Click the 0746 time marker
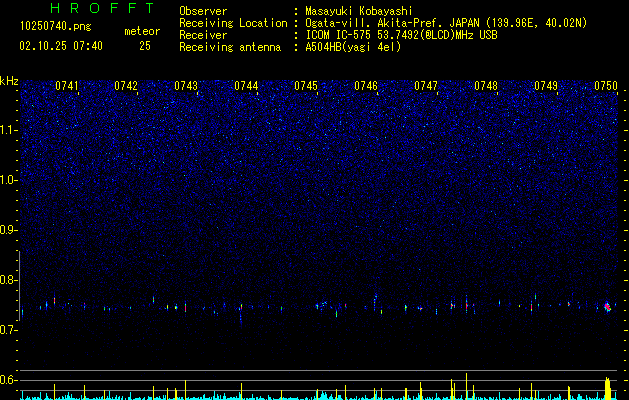This screenshot has height=400, width=629. (x=366, y=86)
